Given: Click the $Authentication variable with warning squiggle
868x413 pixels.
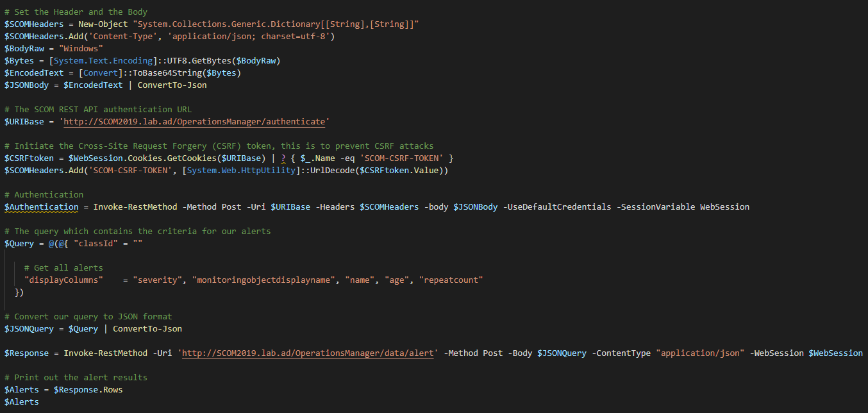Looking at the screenshot, I should (x=41, y=206).
